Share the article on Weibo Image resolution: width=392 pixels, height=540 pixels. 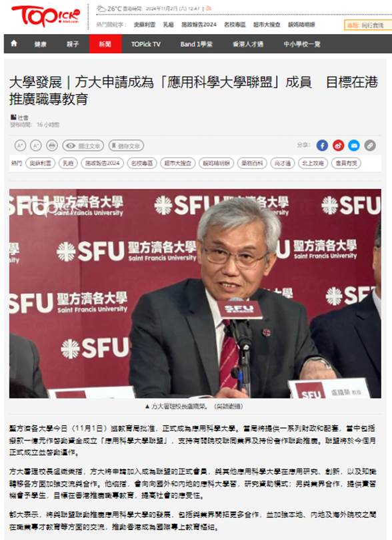pos(338,146)
